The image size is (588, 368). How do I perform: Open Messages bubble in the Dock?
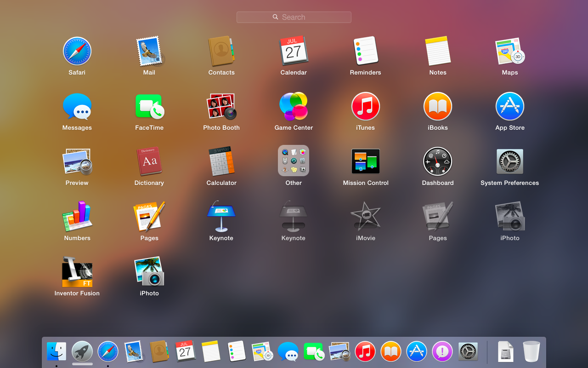coord(288,352)
